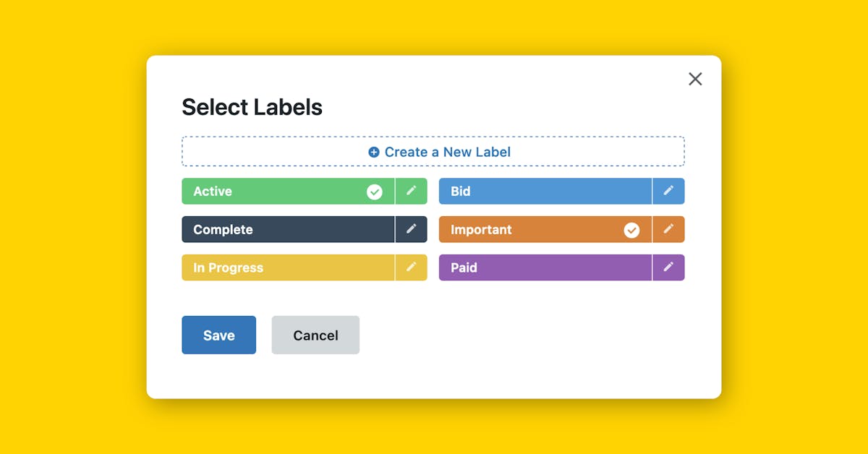Click the plus icon before Create a New Label
This screenshot has height=454, width=868.
pos(374,152)
